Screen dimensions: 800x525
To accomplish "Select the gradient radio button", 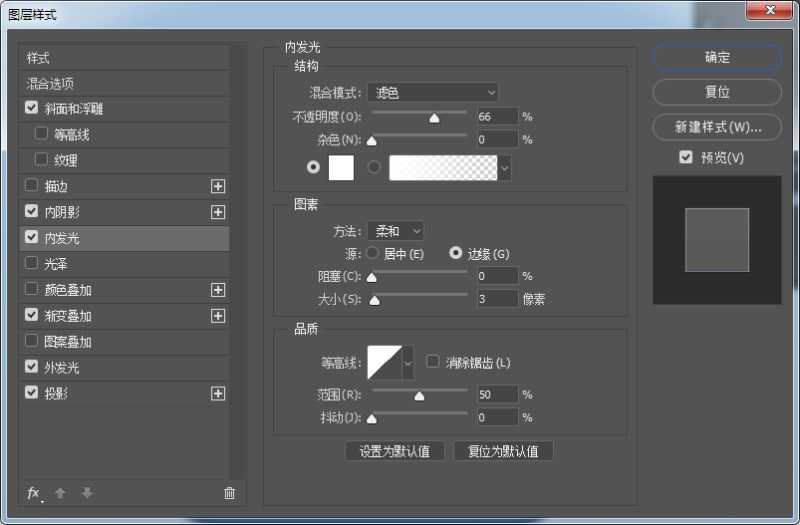I will click(x=374, y=167).
